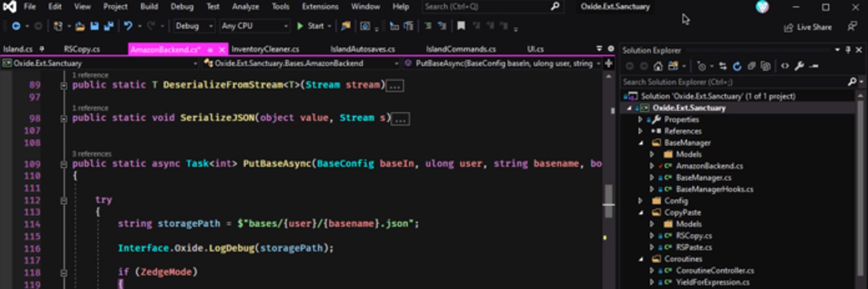This screenshot has height=289, width=868.
Task: Open the Solution Explorer window options arrow
Action: 836,50
